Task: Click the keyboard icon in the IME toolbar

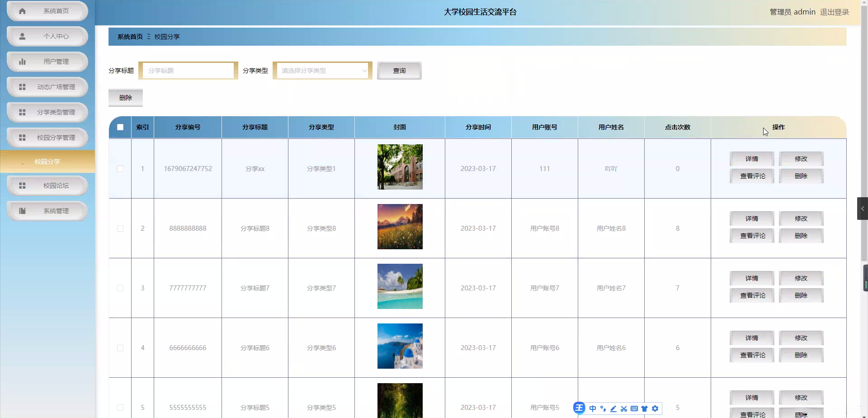Action: [634, 408]
